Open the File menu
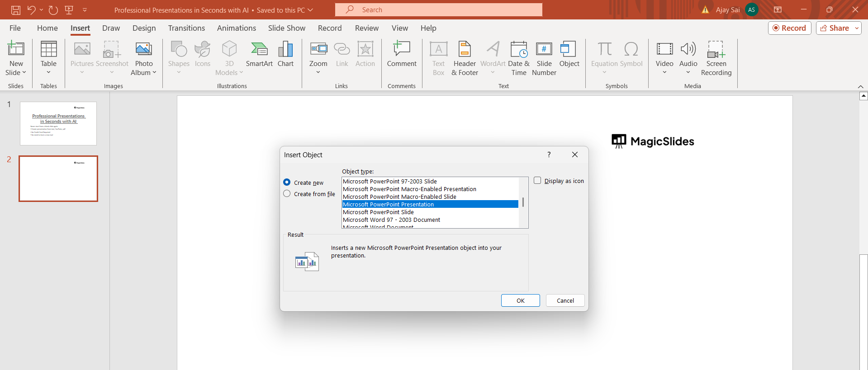 [x=15, y=28]
